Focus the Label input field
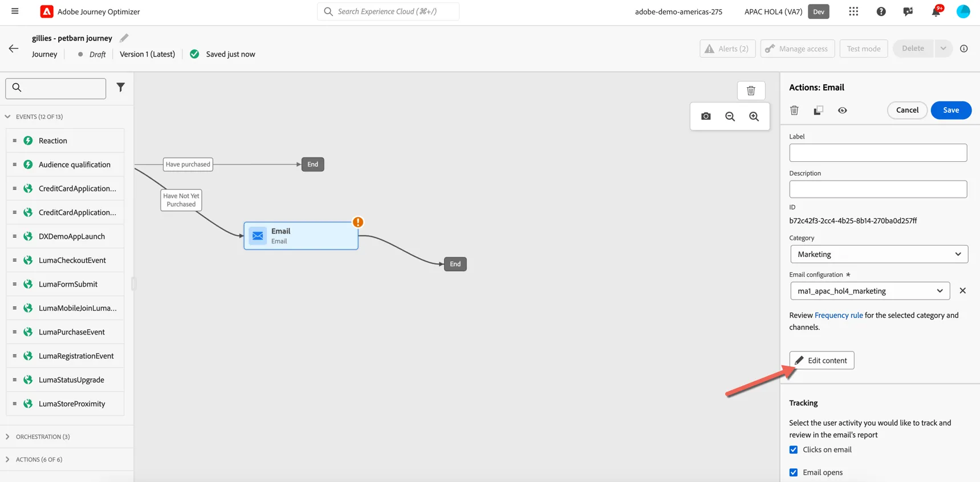 tap(878, 153)
